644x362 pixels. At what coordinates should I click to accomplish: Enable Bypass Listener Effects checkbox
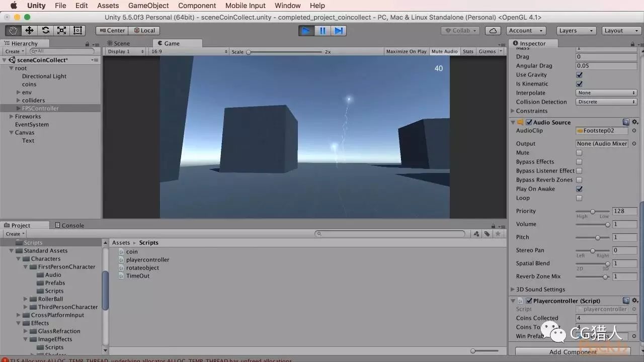579,171
